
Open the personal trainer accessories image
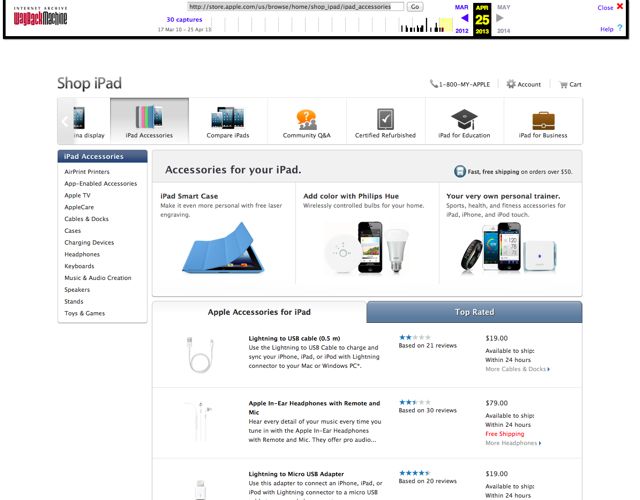(x=509, y=247)
